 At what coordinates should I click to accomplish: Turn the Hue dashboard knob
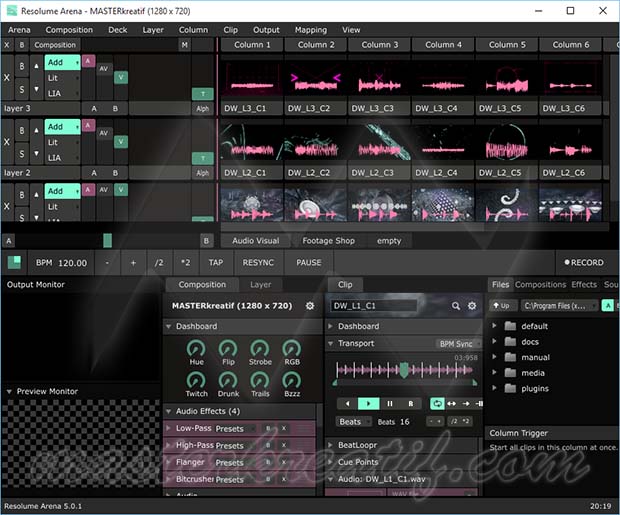(x=196, y=348)
